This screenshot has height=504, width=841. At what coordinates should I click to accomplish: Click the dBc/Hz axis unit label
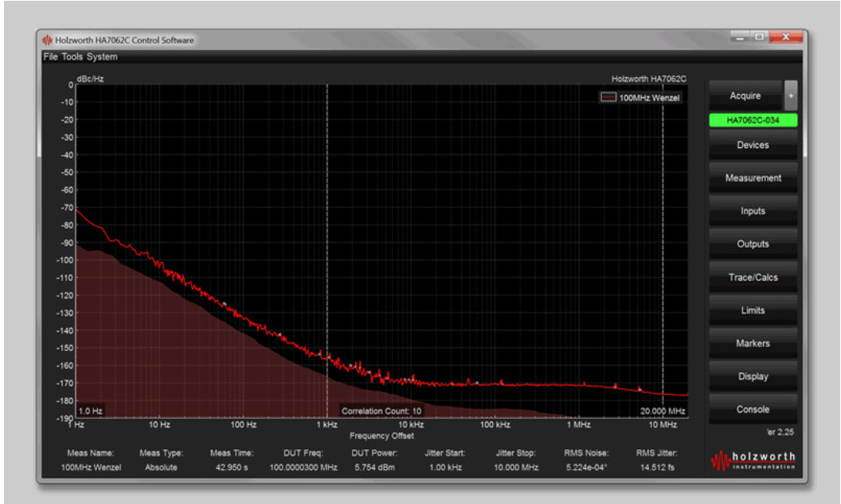click(x=90, y=79)
